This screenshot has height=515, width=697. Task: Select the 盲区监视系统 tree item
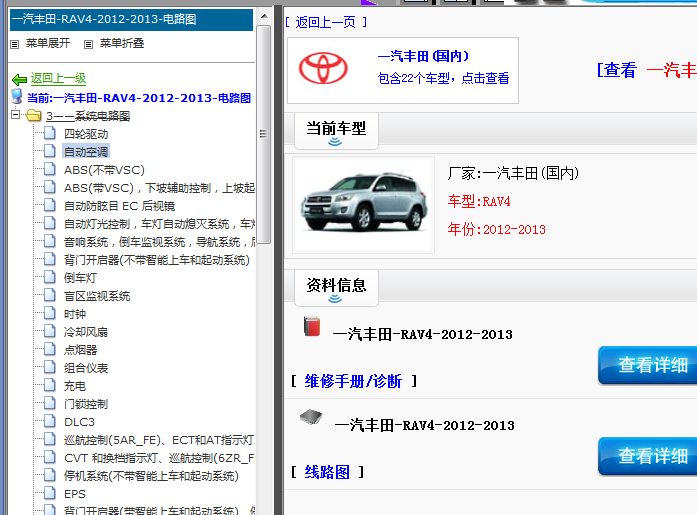coord(97,296)
